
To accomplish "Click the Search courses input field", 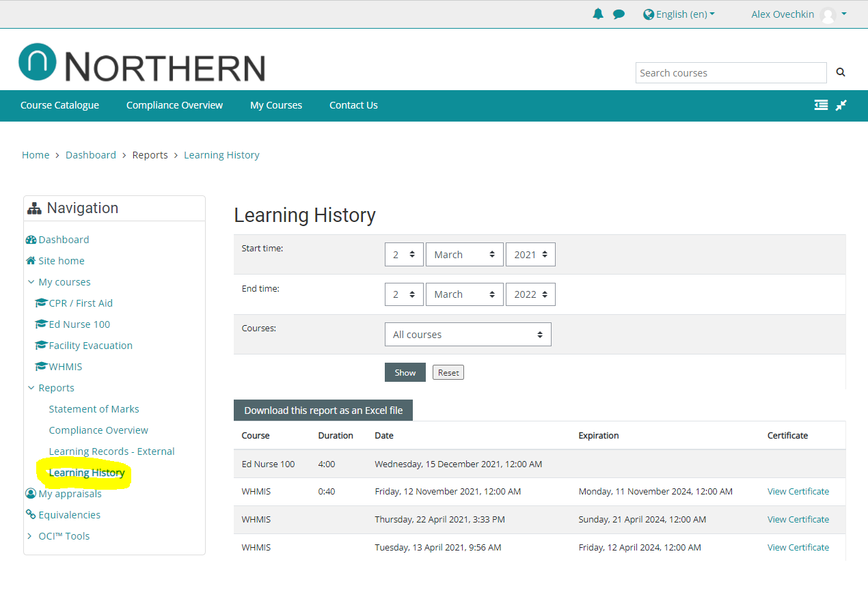I will coord(731,73).
